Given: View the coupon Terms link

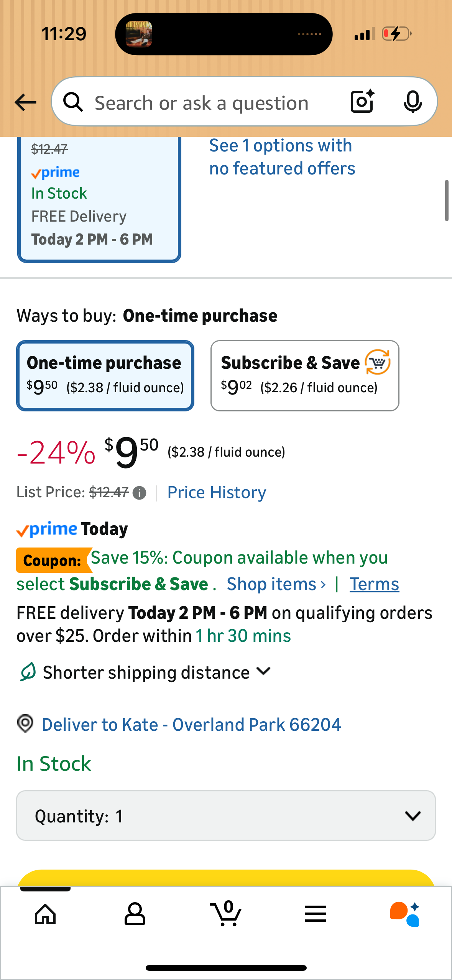Looking at the screenshot, I should [x=374, y=584].
